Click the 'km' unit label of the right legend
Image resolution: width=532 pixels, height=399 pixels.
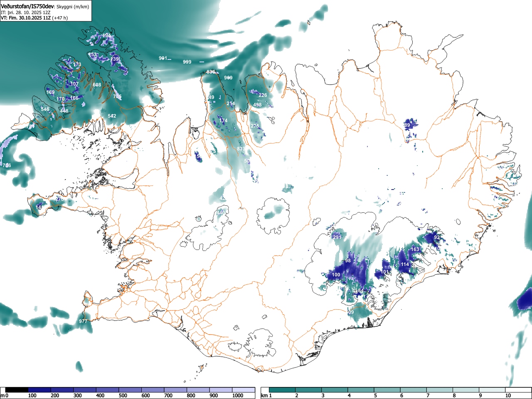264,396
